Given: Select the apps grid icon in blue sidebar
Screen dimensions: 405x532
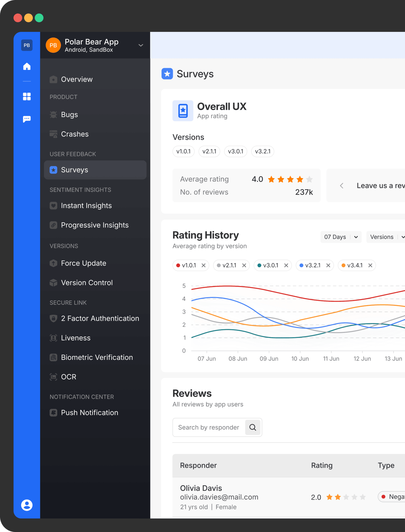Looking at the screenshot, I should pos(27,97).
